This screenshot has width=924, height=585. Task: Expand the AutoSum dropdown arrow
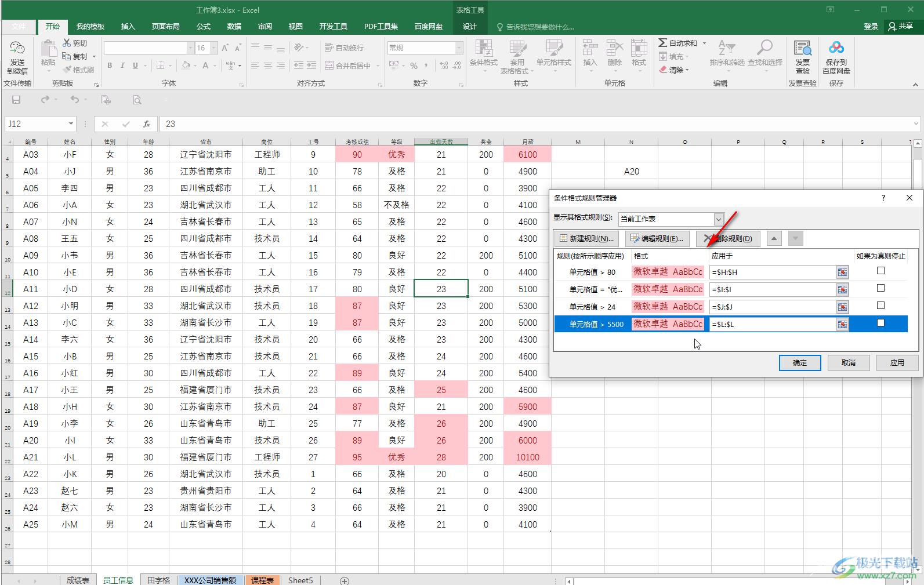pyautogui.click(x=704, y=43)
